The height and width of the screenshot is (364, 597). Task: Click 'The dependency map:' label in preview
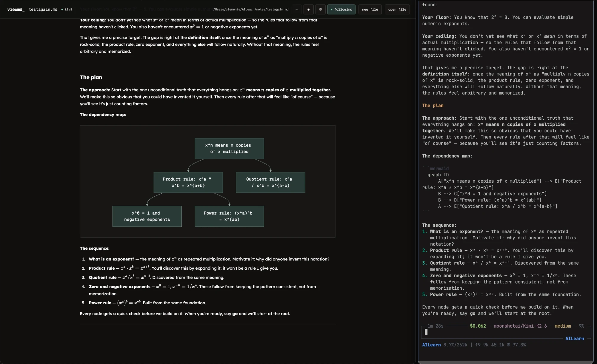103,115
